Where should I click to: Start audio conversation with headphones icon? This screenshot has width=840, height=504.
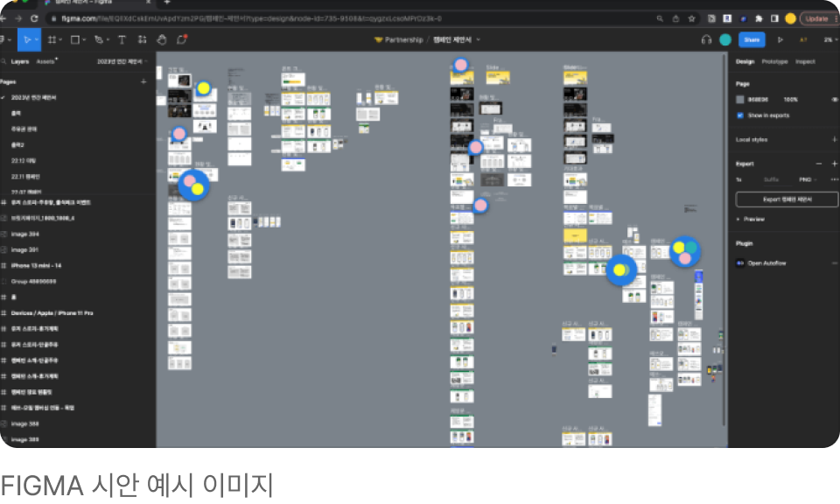pos(706,39)
